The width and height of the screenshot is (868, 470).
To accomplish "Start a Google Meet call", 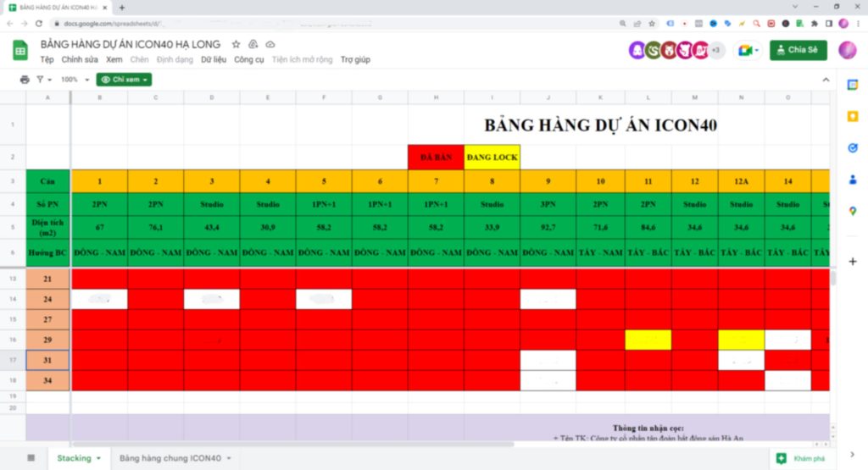I will point(745,50).
